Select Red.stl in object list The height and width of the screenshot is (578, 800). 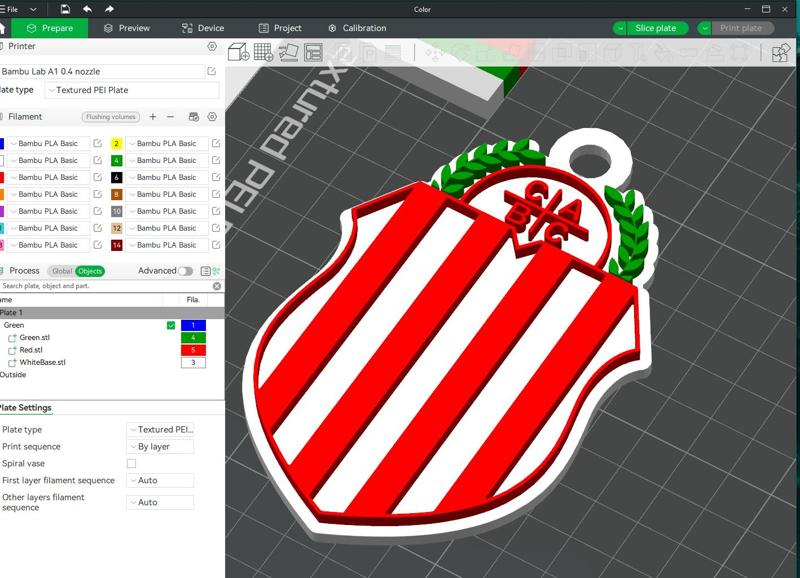[31, 350]
